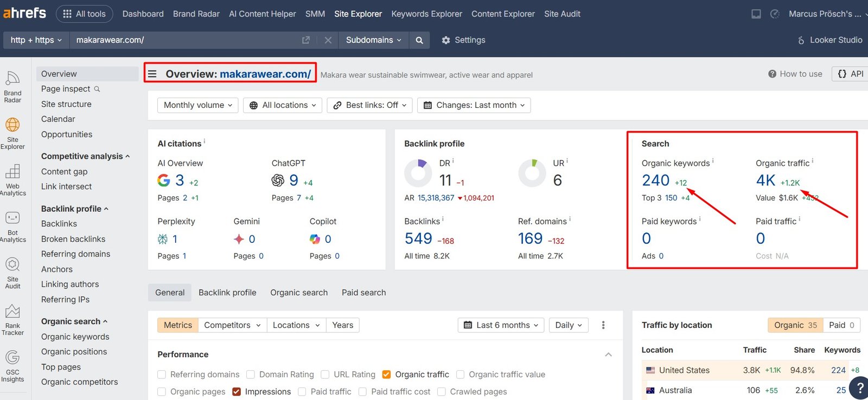Collapse the Competitive analysis sidebar group

pyautogui.click(x=85, y=156)
